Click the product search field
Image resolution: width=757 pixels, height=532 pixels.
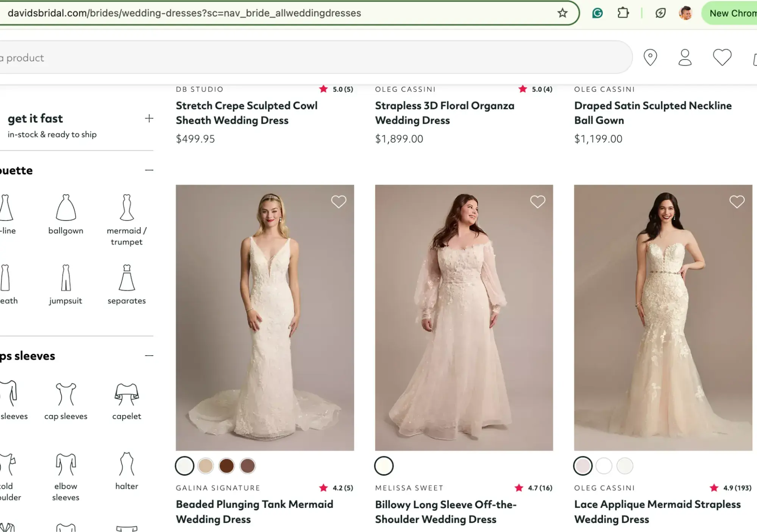303,58
